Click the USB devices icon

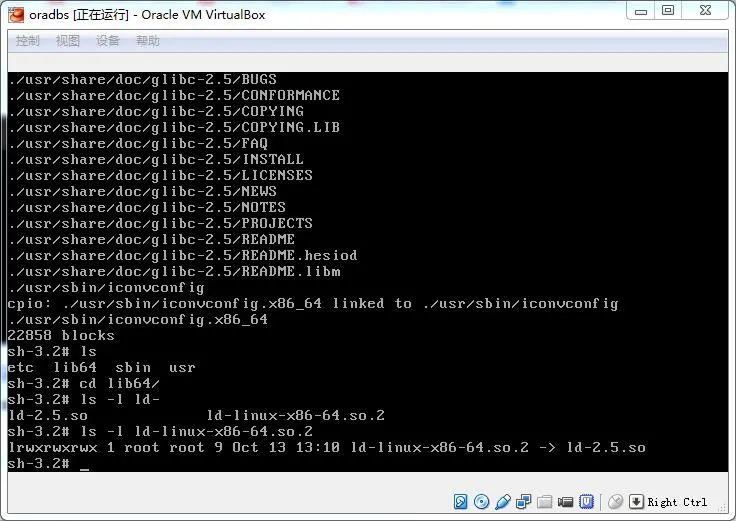point(503,502)
